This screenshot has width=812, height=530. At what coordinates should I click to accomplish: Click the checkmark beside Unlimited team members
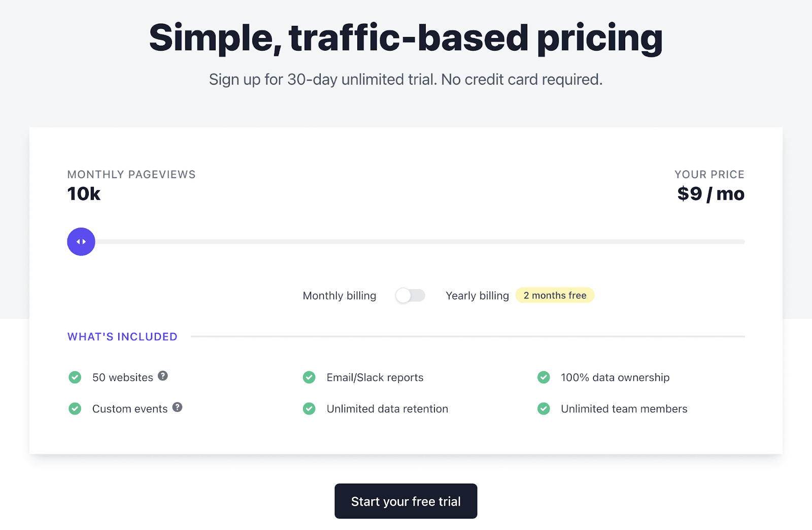544,409
